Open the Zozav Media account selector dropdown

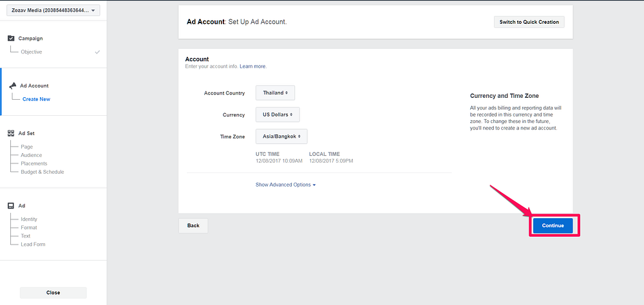pos(53,10)
